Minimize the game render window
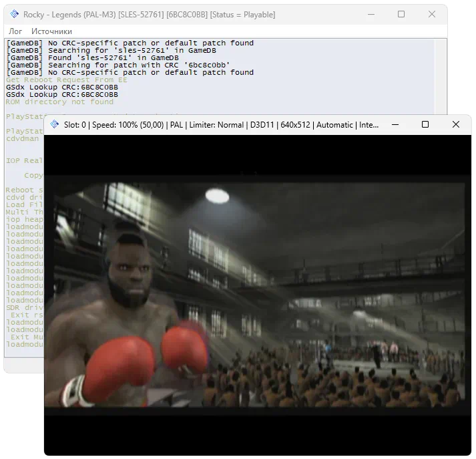 [x=395, y=124]
